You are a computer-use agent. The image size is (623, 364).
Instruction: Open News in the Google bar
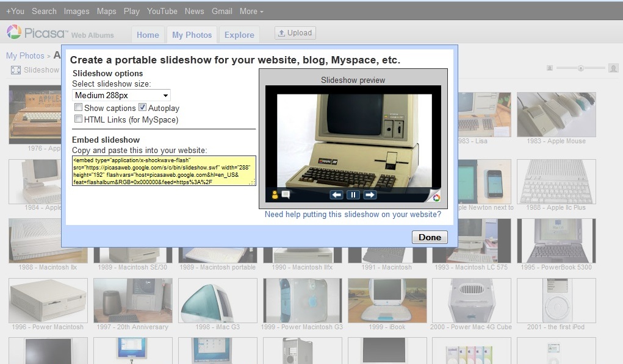coord(194,11)
